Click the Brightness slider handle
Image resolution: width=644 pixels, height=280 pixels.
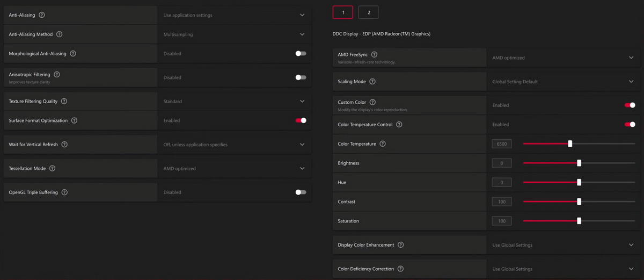coord(579,163)
